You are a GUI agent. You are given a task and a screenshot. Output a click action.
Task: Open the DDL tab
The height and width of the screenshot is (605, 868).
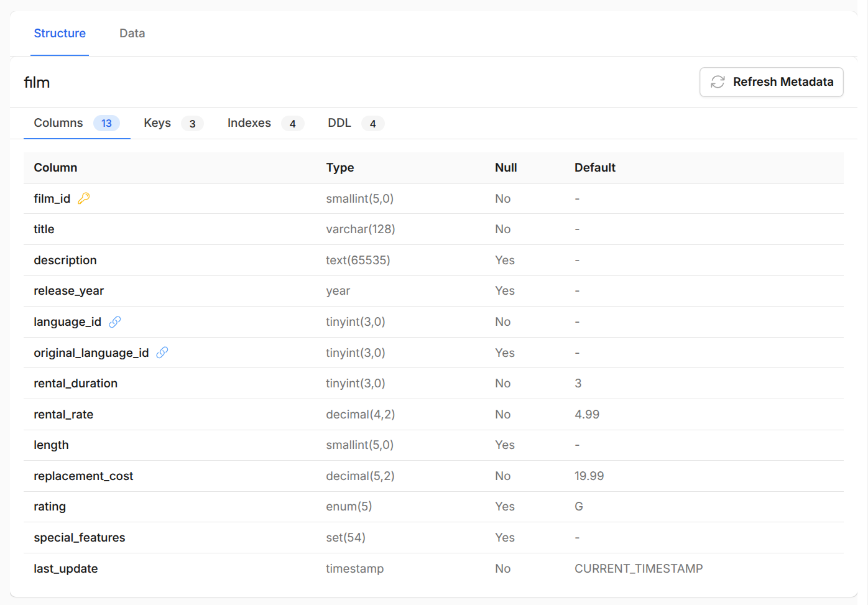(x=339, y=122)
